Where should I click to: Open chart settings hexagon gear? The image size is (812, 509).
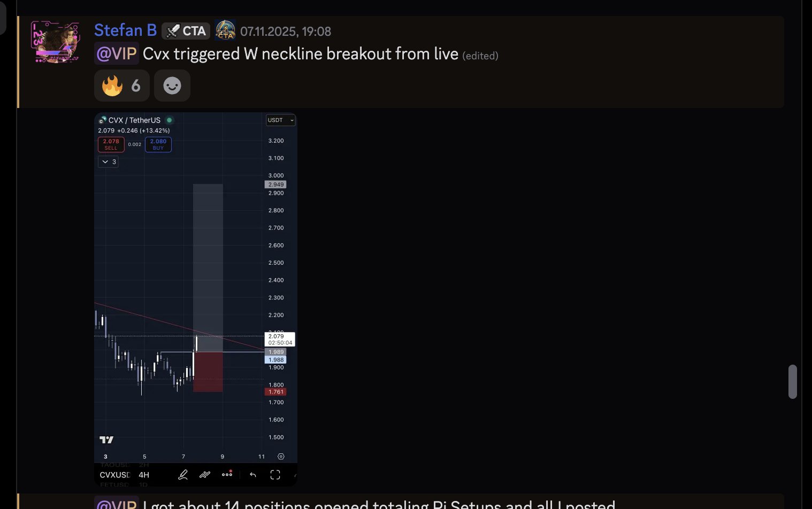(x=281, y=457)
